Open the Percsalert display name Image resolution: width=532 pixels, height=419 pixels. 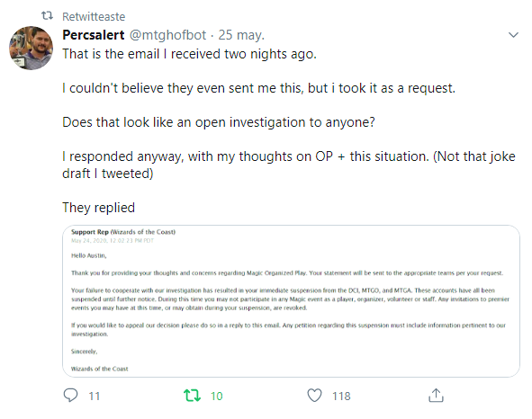[x=94, y=35]
